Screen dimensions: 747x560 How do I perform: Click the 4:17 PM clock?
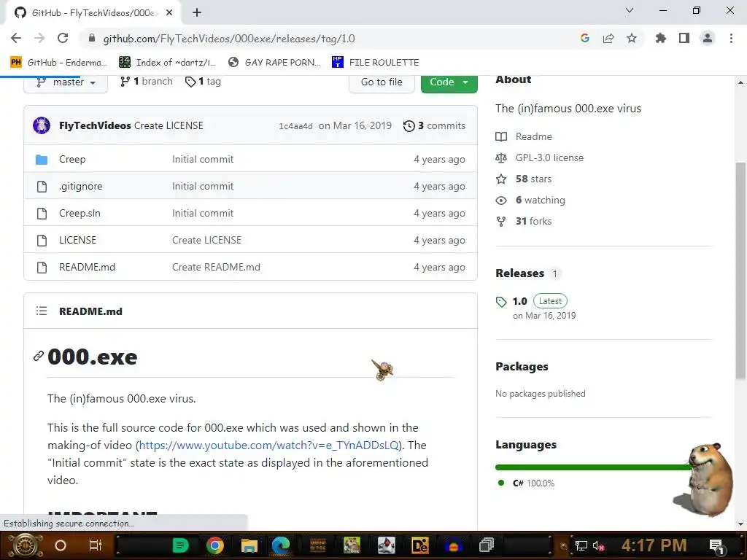pos(654,545)
